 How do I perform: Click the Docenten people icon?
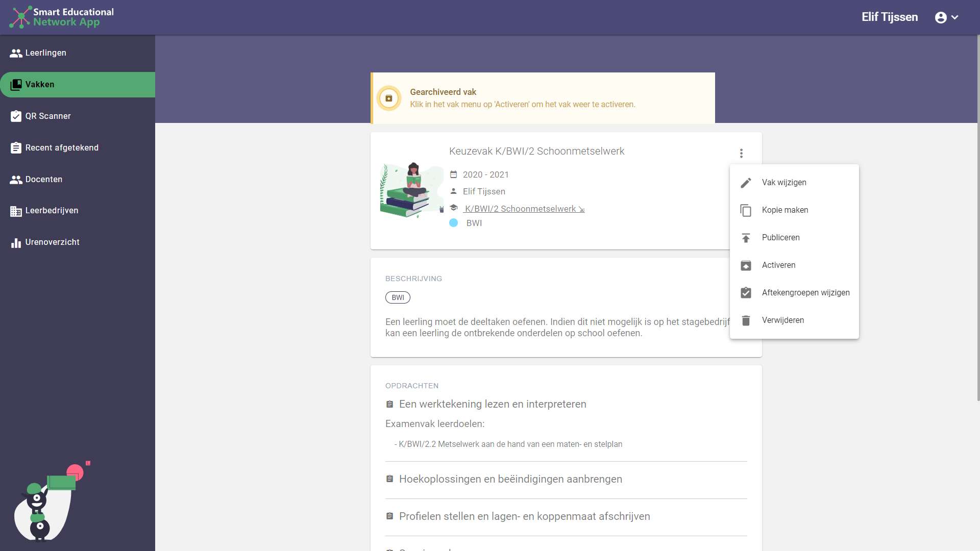[16, 180]
